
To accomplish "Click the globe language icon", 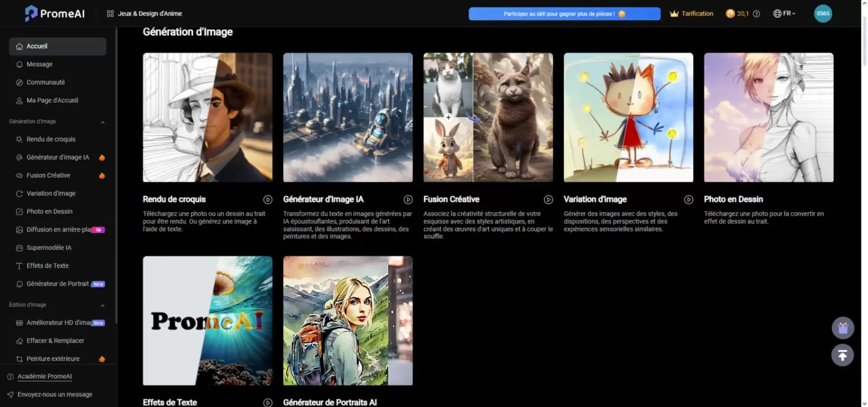I will click(777, 14).
